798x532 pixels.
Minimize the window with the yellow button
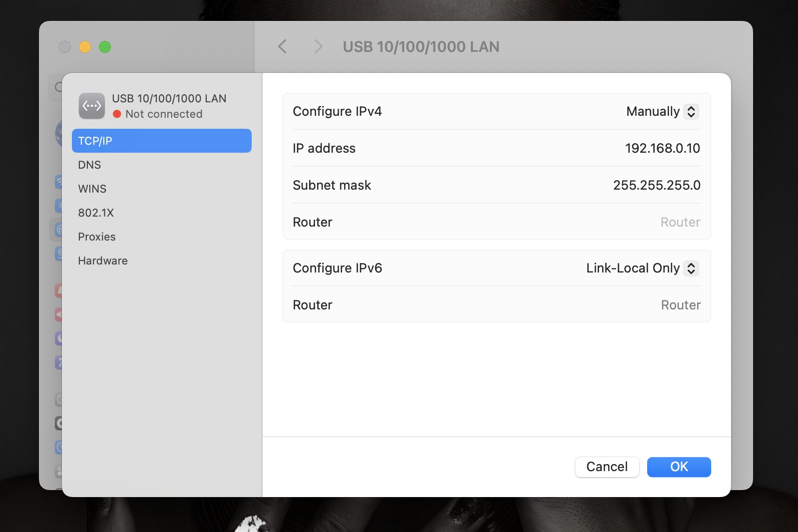[x=85, y=47]
